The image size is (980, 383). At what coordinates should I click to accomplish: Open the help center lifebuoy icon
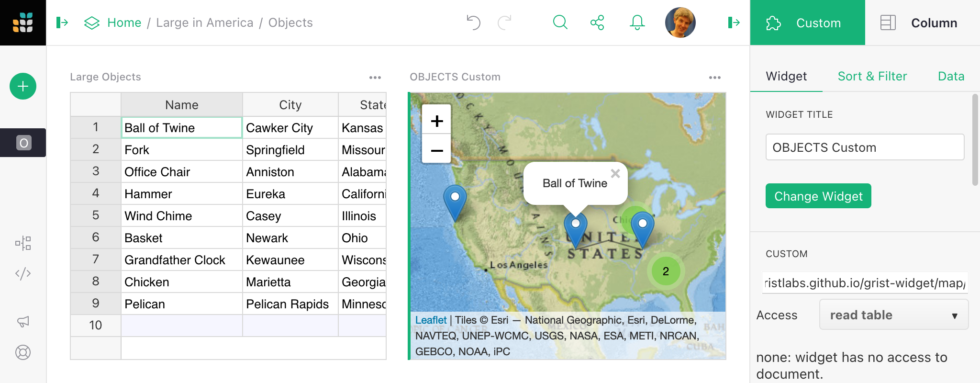[23, 352]
